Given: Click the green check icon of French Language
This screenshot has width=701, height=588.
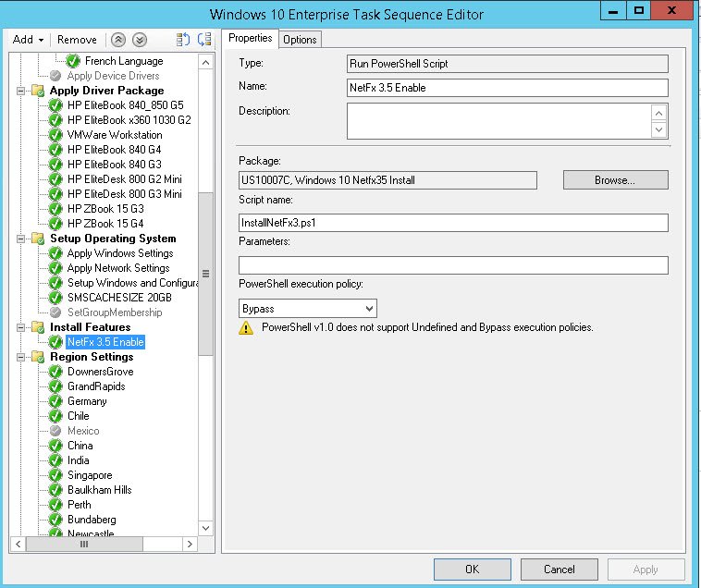Looking at the screenshot, I should [x=73, y=61].
